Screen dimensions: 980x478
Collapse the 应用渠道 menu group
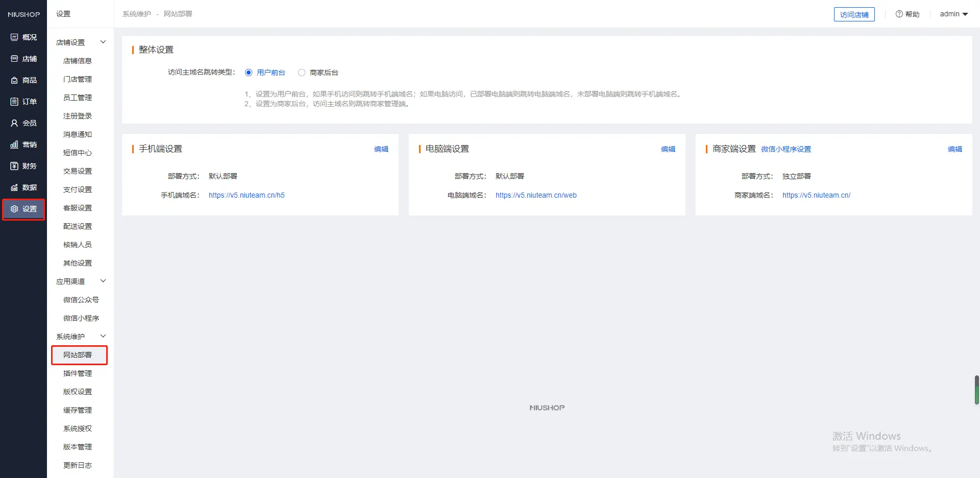tap(103, 281)
